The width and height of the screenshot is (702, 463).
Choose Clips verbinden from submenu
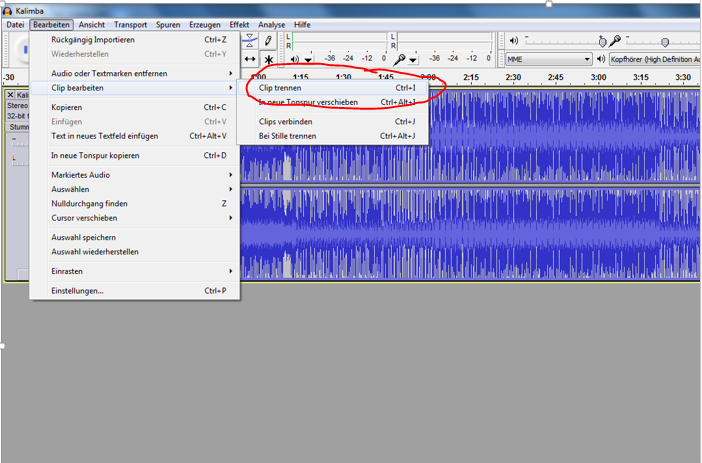pos(285,121)
